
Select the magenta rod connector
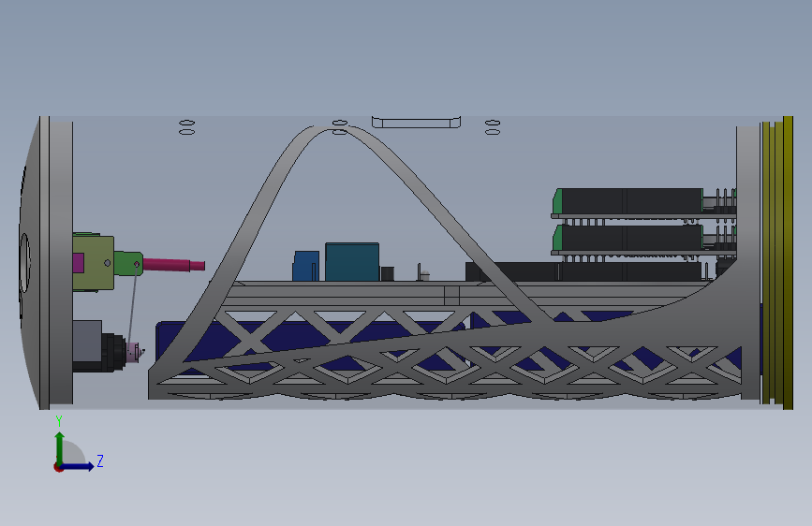[x=173, y=265]
